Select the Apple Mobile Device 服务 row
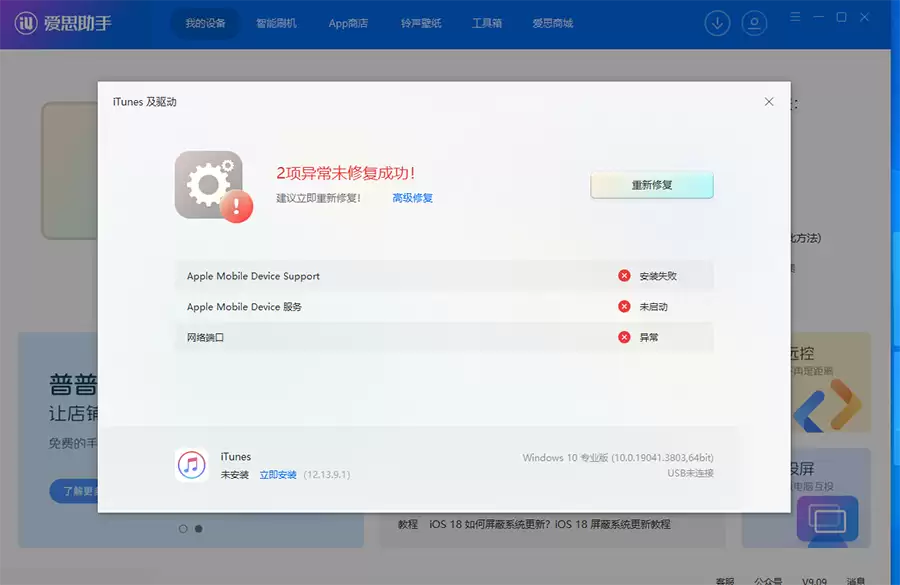 444,307
